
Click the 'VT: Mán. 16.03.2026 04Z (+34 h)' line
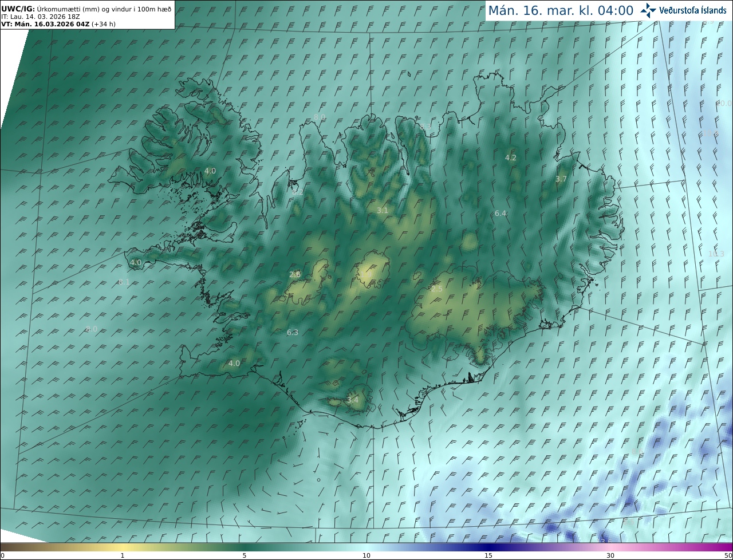[58, 24]
